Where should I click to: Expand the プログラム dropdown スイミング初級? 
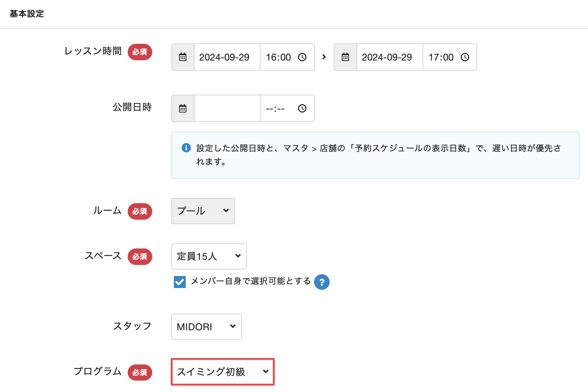222,372
